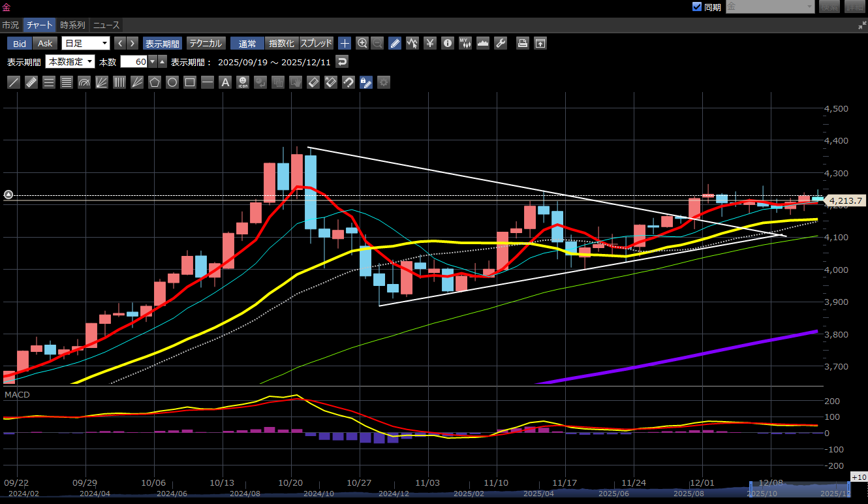Uncheck the 同期 sync checkbox
Screen dimensions: 868x504
click(x=696, y=7)
